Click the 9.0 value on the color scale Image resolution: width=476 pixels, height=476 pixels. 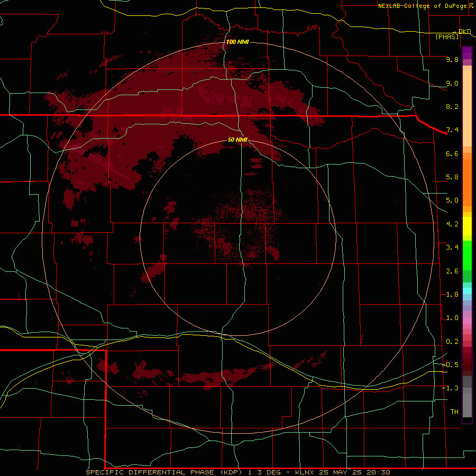click(452, 83)
